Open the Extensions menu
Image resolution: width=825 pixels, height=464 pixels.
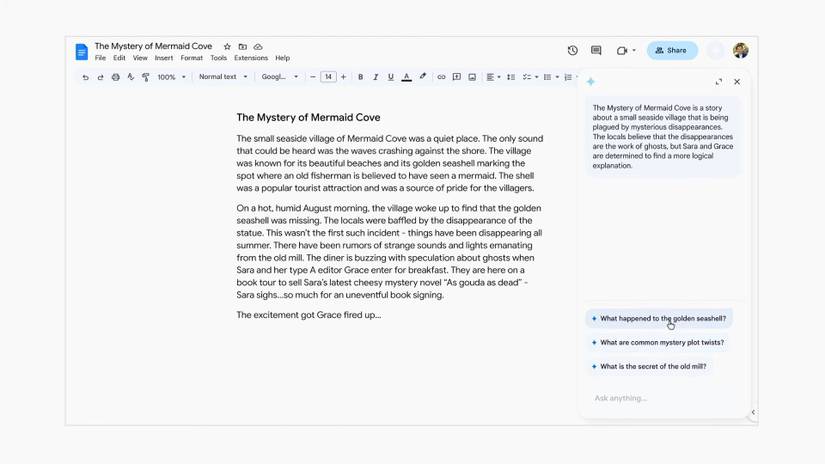(x=251, y=58)
